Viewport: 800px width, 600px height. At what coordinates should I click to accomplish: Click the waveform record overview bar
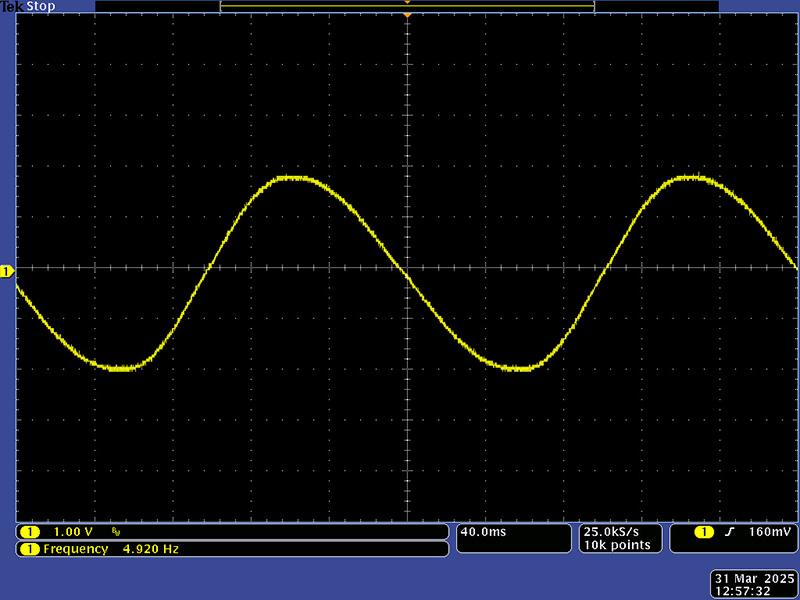click(x=407, y=6)
